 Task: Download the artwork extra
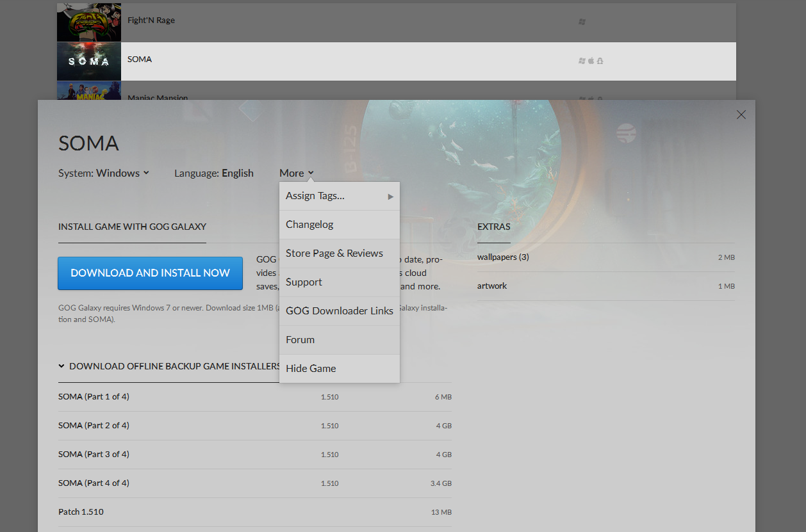(x=606, y=286)
